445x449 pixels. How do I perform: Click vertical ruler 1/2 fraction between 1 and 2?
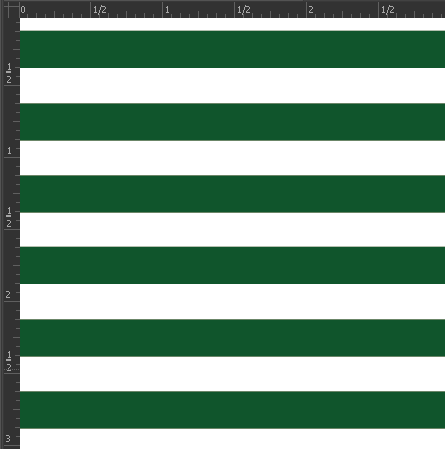pos(9,217)
